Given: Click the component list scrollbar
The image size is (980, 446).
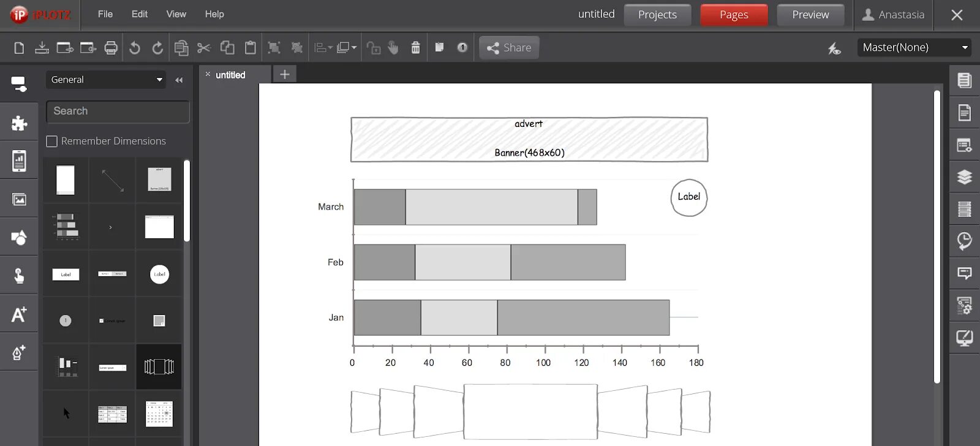Looking at the screenshot, I should click(187, 201).
